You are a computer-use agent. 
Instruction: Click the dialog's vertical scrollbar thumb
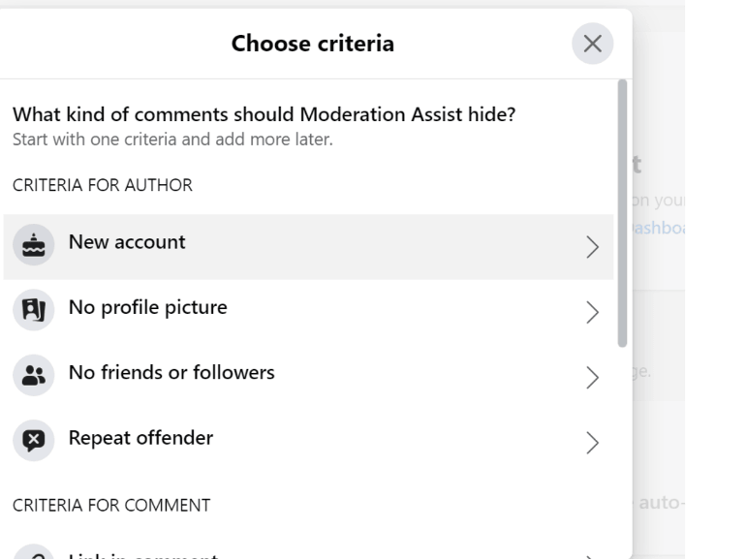click(x=622, y=213)
